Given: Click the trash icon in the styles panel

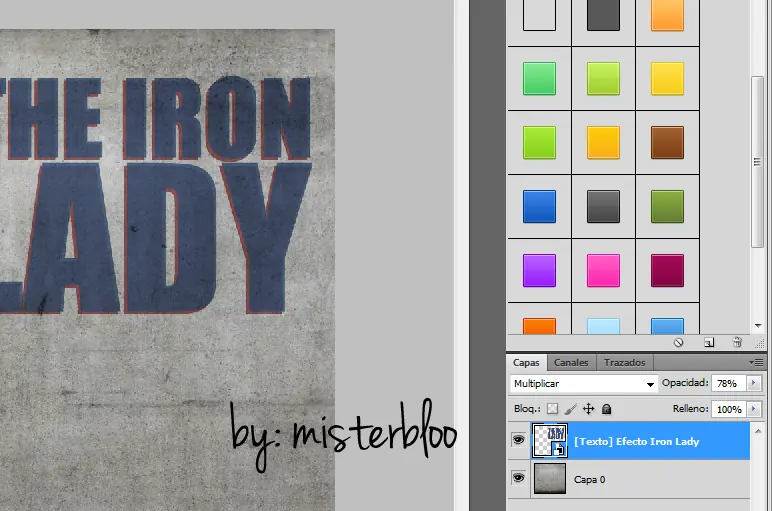Looking at the screenshot, I should 737,343.
